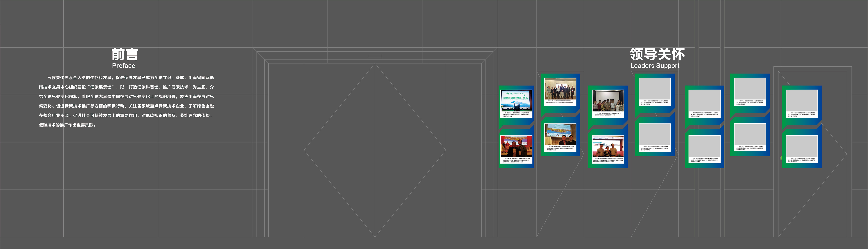Select the caption beginning 2017年5月，长沙市政协副主席
The width and height of the screenshot is (868, 249).
click(560, 102)
